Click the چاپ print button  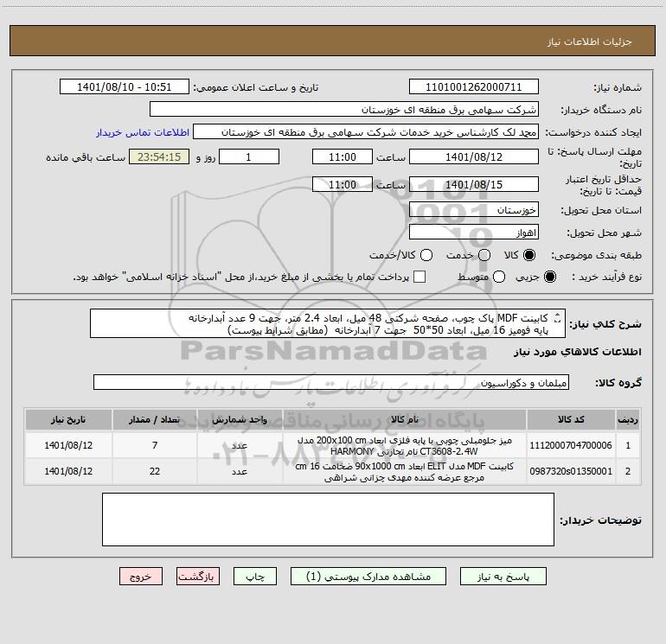pyautogui.click(x=255, y=577)
